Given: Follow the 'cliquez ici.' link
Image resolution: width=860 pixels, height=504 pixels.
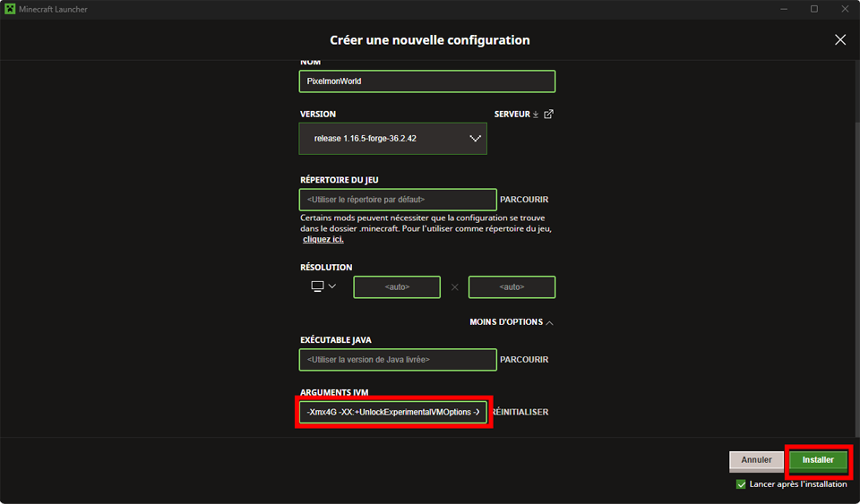Looking at the screenshot, I should 323,239.
